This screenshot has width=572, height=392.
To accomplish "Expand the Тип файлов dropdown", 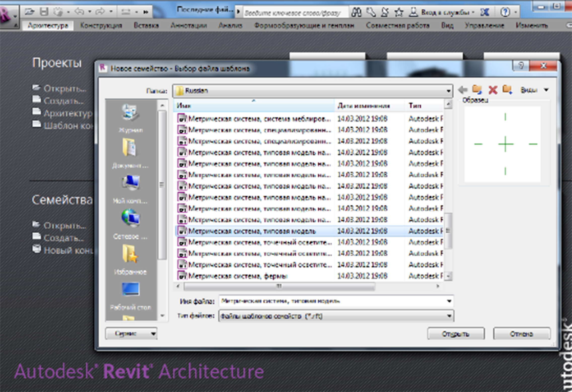I will click(x=449, y=316).
